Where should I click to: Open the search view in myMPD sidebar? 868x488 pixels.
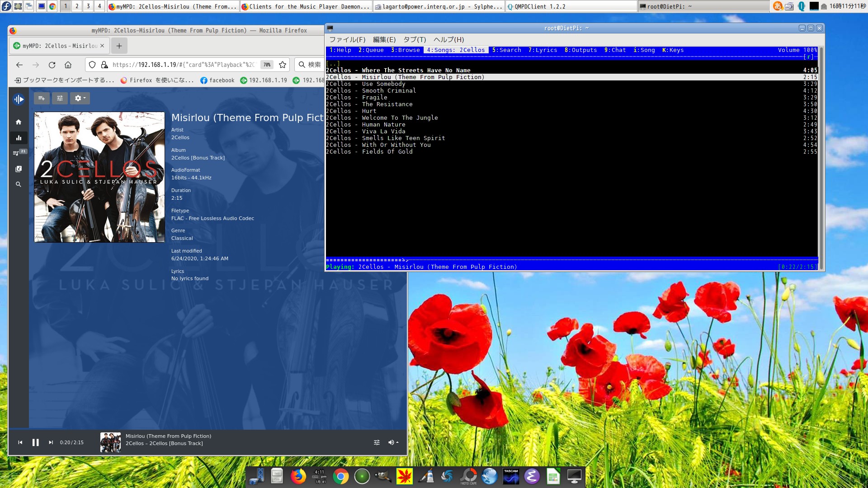(19, 184)
